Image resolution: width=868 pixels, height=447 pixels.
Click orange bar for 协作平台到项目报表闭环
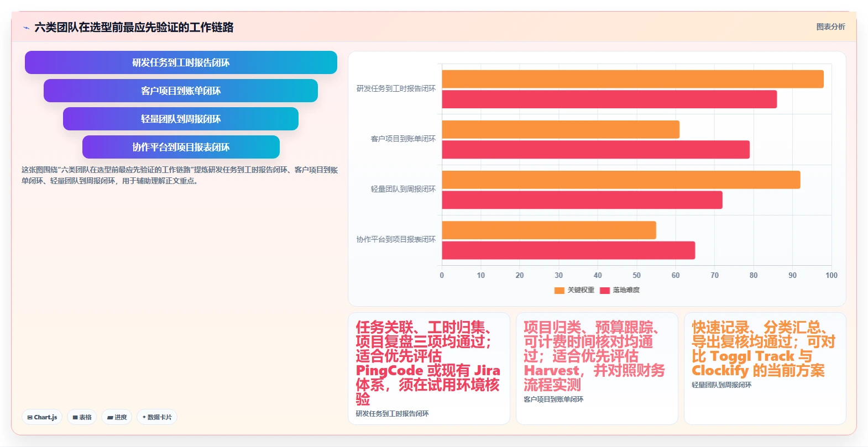pos(549,230)
